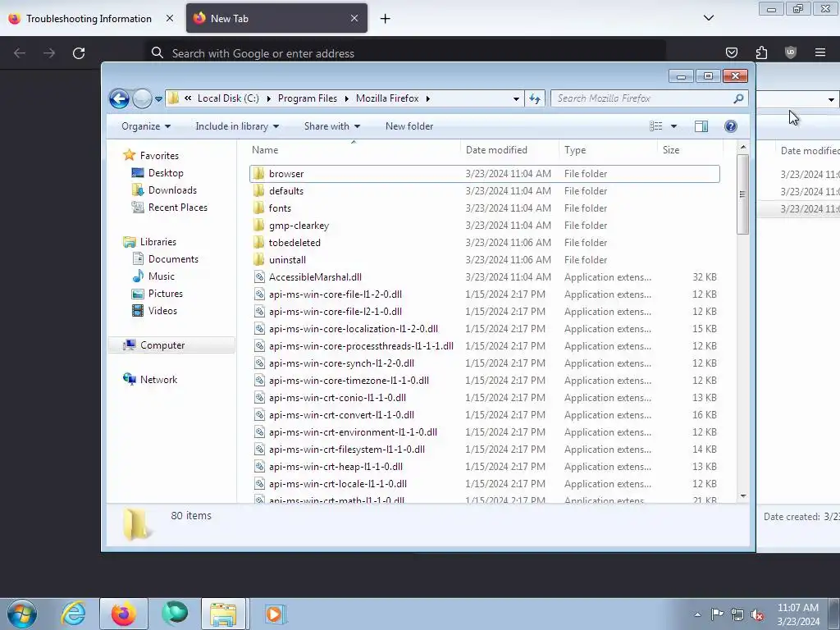Open Firefox extensions puzzle icon

(761, 52)
